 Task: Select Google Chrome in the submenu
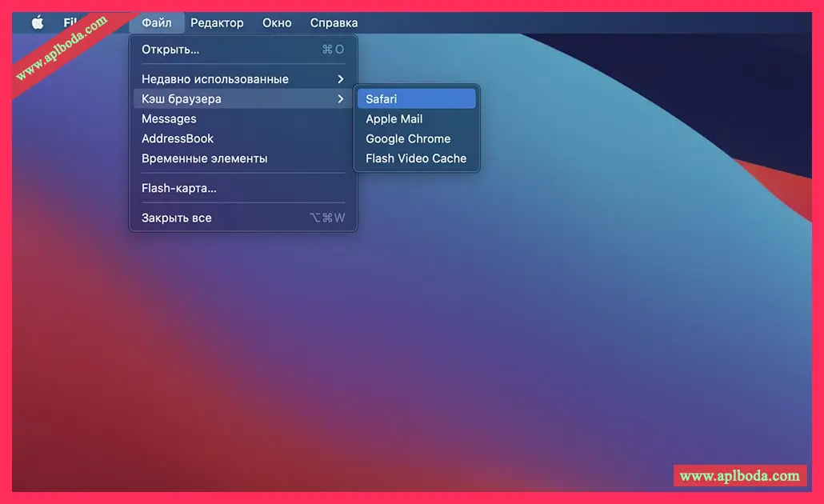408,138
